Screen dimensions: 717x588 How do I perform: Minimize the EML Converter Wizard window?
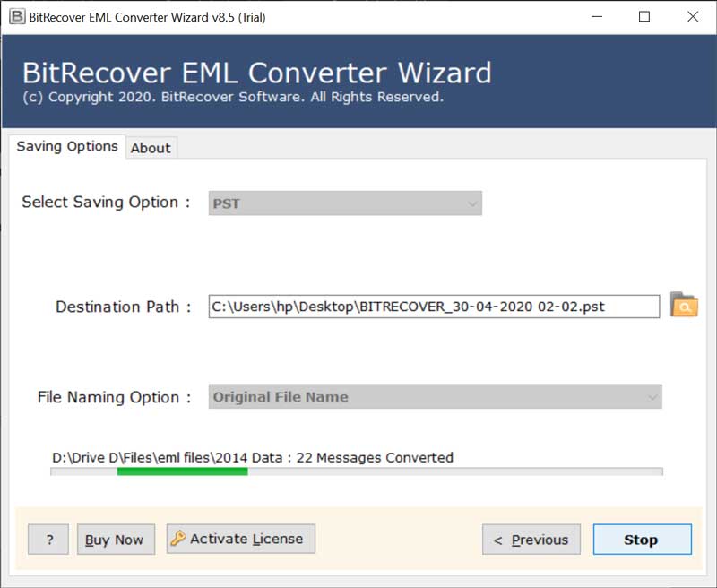(597, 17)
